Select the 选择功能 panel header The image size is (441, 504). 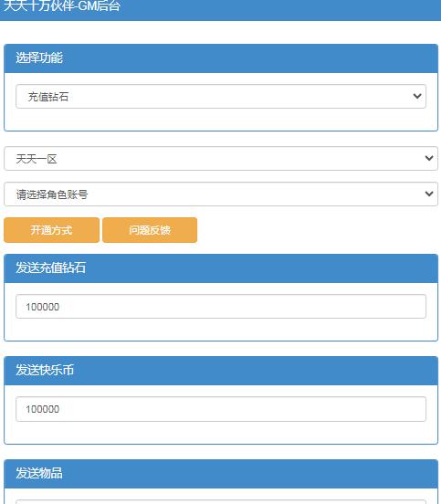click(221, 58)
